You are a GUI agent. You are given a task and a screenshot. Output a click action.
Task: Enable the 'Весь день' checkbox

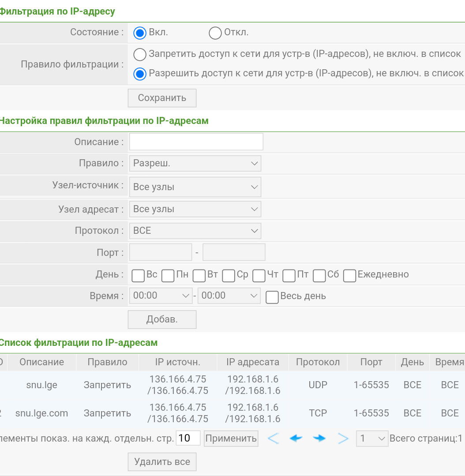tap(272, 297)
